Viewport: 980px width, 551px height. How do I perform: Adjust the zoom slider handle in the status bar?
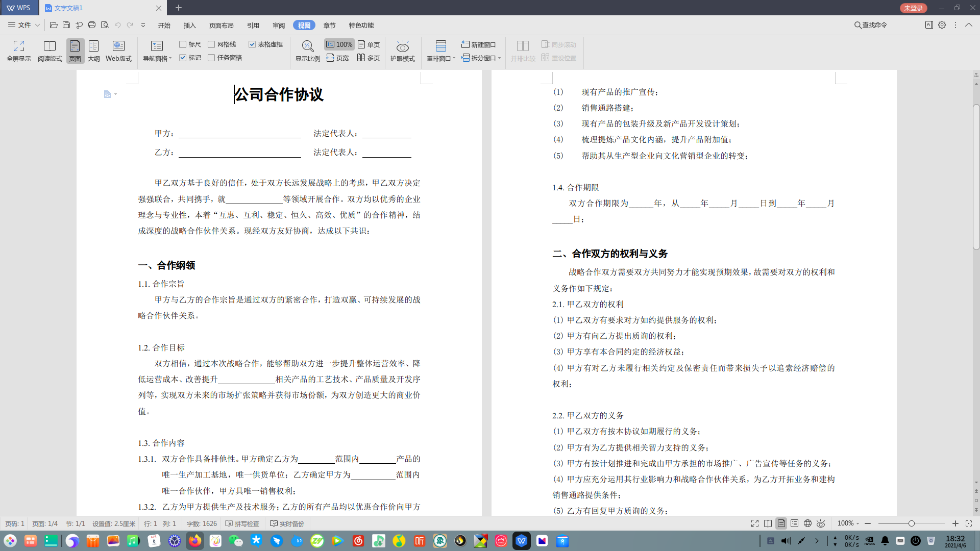coord(911,523)
